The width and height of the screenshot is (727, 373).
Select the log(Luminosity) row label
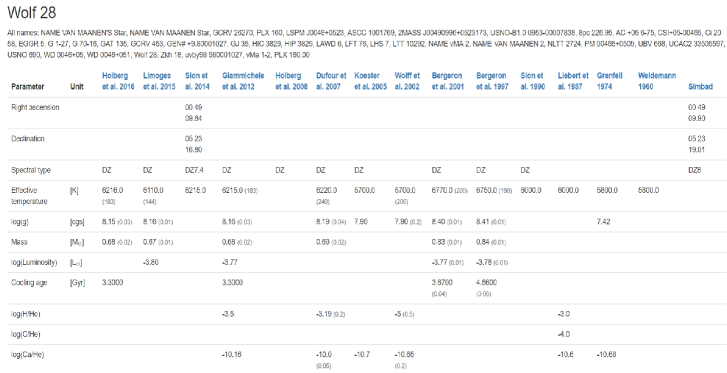(x=34, y=263)
